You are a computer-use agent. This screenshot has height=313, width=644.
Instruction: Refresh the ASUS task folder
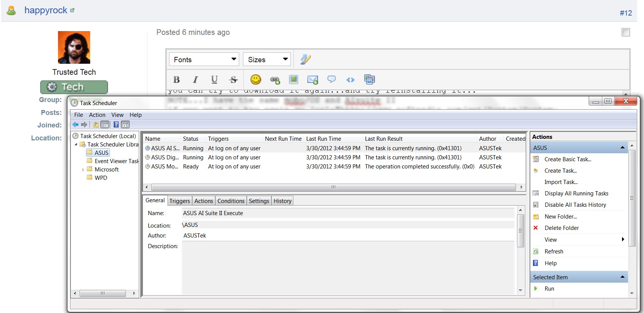point(554,252)
